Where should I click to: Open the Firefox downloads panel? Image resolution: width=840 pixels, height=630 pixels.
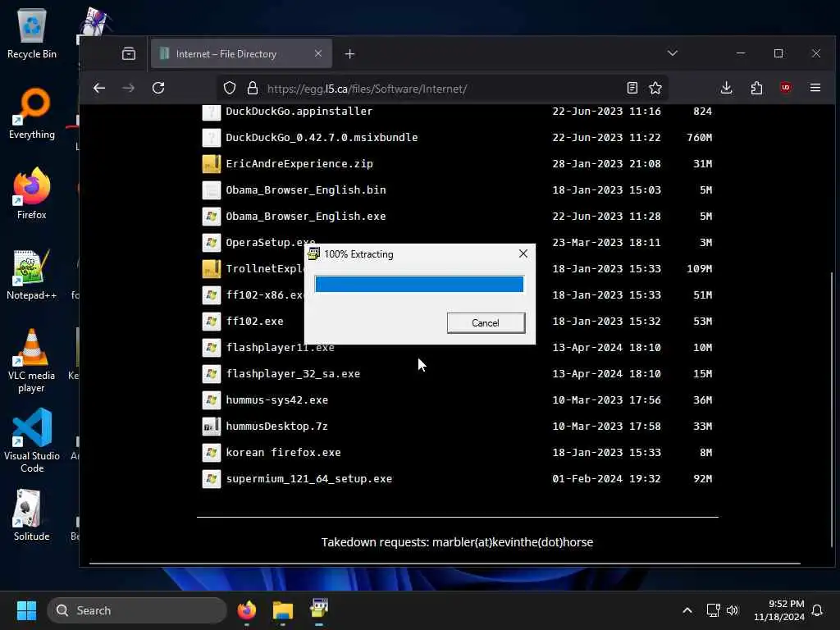pyautogui.click(x=726, y=88)
